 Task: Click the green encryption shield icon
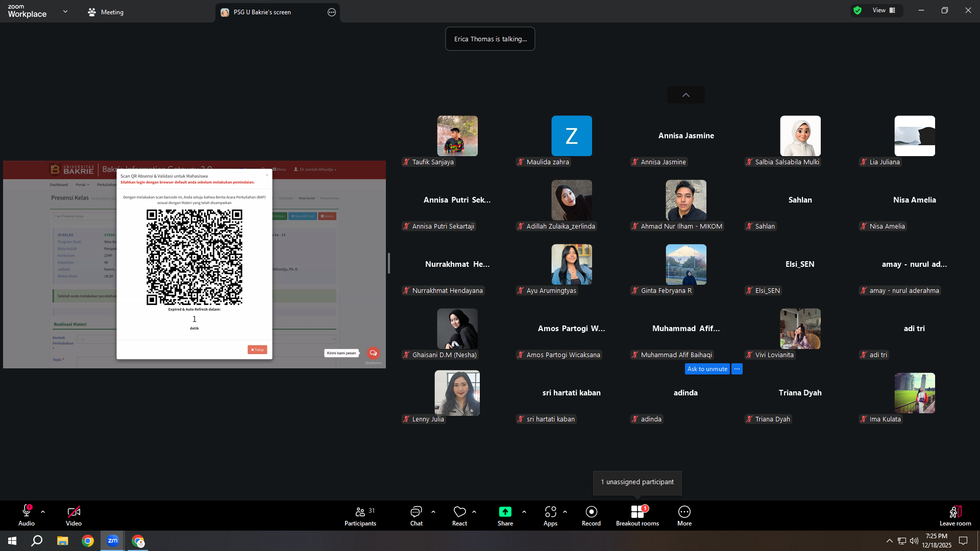coord(857,10)
